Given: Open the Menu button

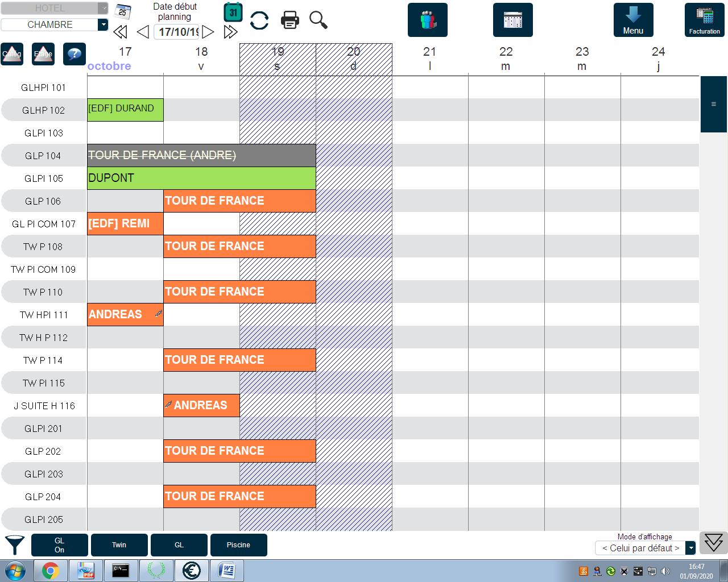Looking at the screenshot, I should [x=633, y=20].
